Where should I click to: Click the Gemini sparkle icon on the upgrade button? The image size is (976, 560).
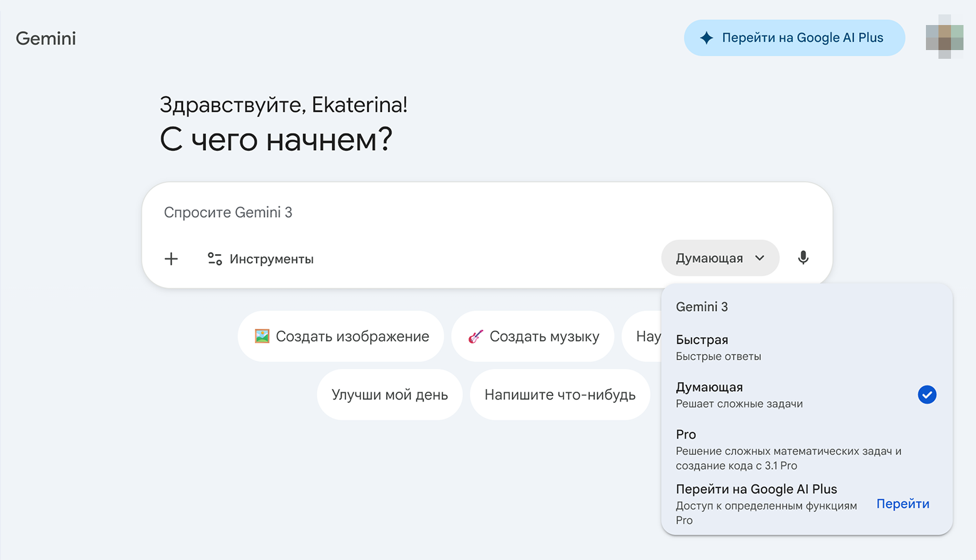[x=706, y=38]
